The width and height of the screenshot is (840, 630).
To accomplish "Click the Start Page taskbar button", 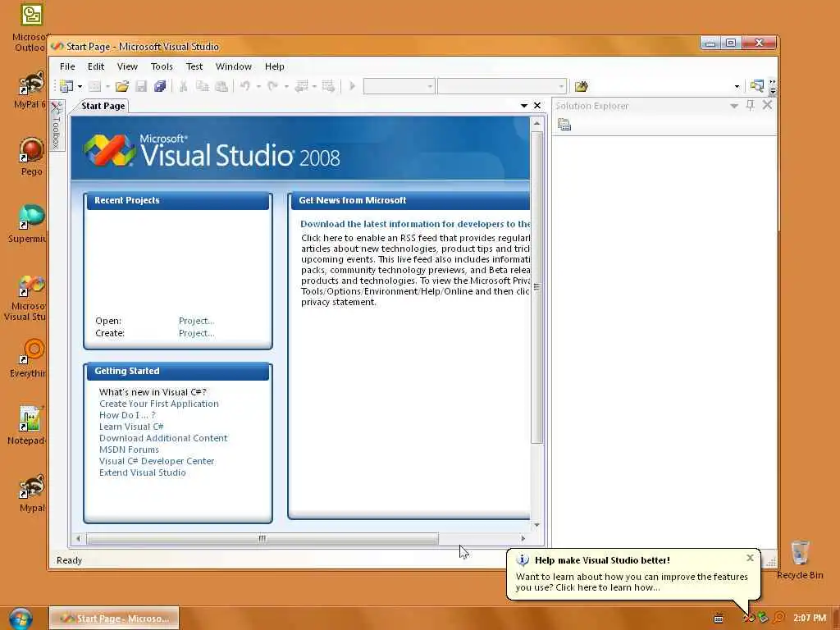I will (114, 619).
